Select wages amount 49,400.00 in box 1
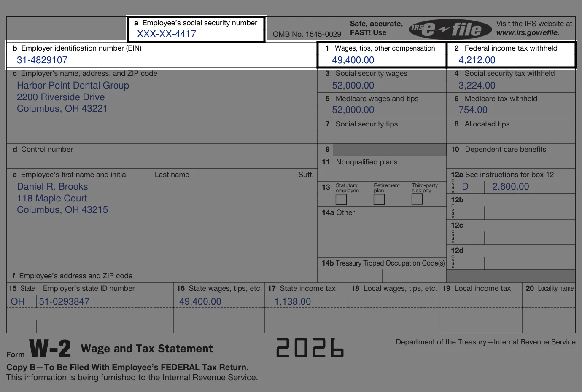582x392 pixels. tap(353, 60)
